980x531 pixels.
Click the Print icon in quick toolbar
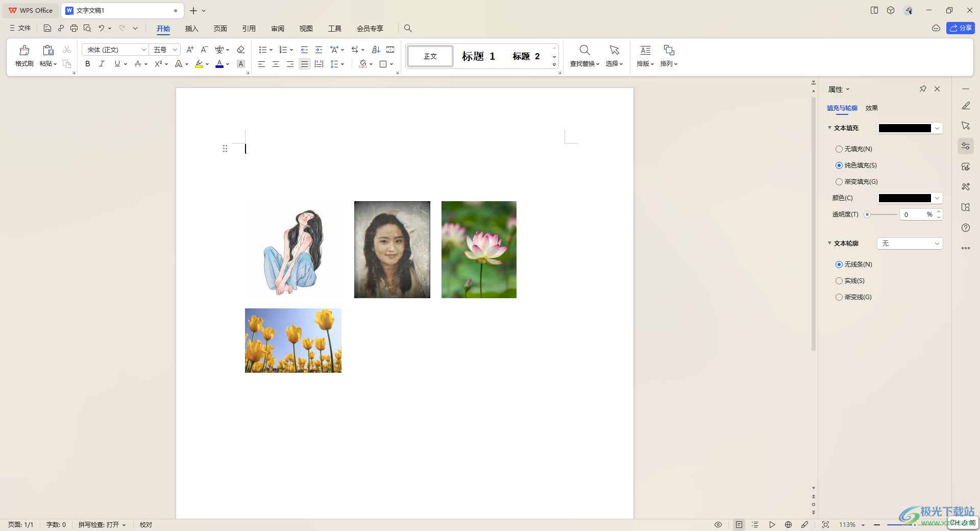pyautogui.click(x=74, y=28)
